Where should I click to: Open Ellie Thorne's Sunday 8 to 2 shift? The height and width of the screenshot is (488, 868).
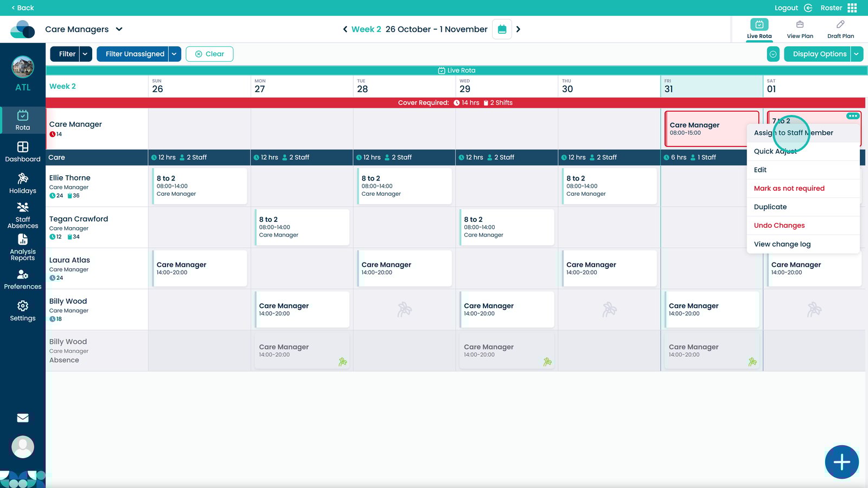[200, 186]
